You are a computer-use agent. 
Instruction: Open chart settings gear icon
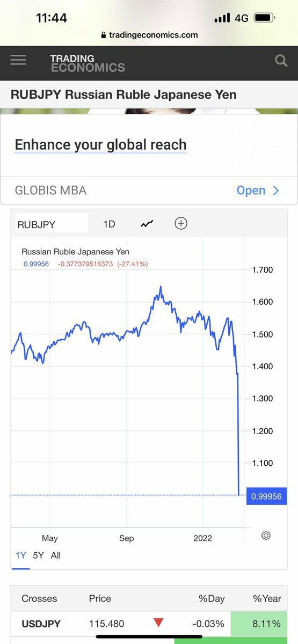(x=266, y=535)
